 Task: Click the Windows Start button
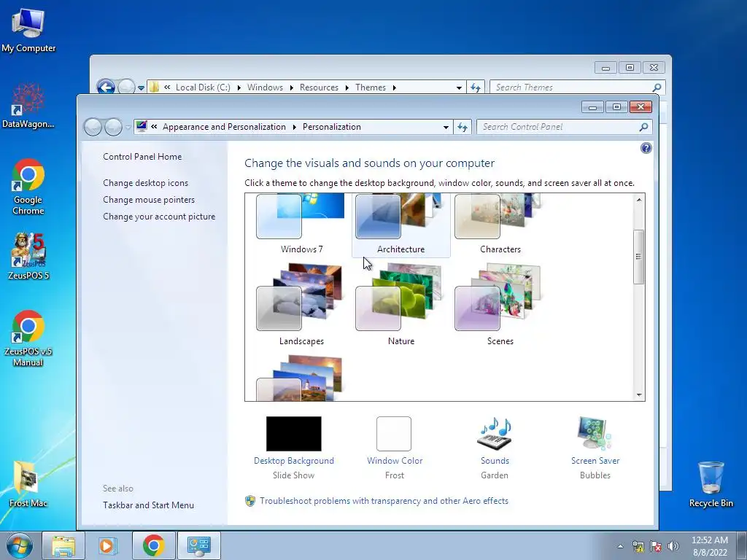pyautogui.click(x=20, y=545)
